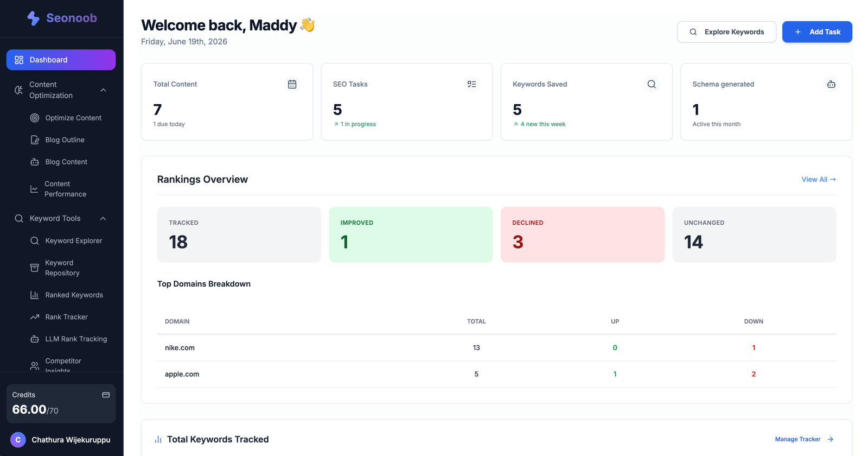Click the Keyword Explorer search icon
The image size is (868, 456).
[x=35, y=240]
